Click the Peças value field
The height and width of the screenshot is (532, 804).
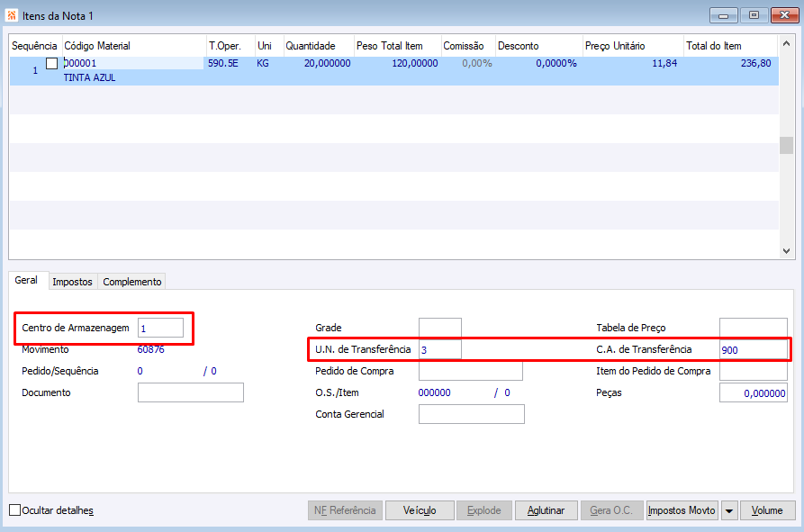(x=754, y=393)
